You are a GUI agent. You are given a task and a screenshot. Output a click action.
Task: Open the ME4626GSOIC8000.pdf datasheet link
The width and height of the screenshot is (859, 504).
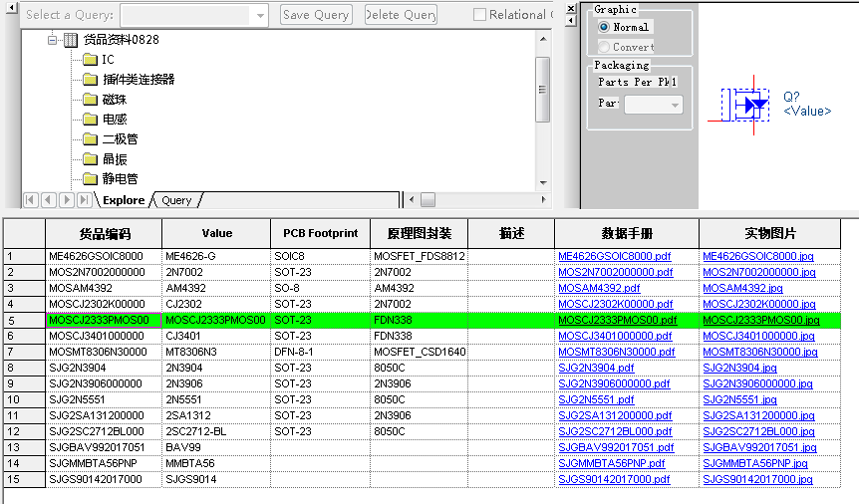click(614, 256)
